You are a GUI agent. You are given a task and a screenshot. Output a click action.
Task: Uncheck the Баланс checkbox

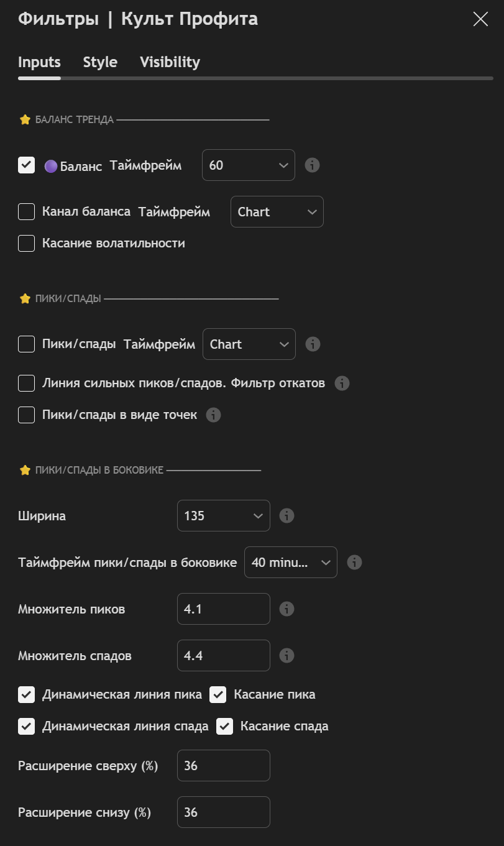pos(26,165)
